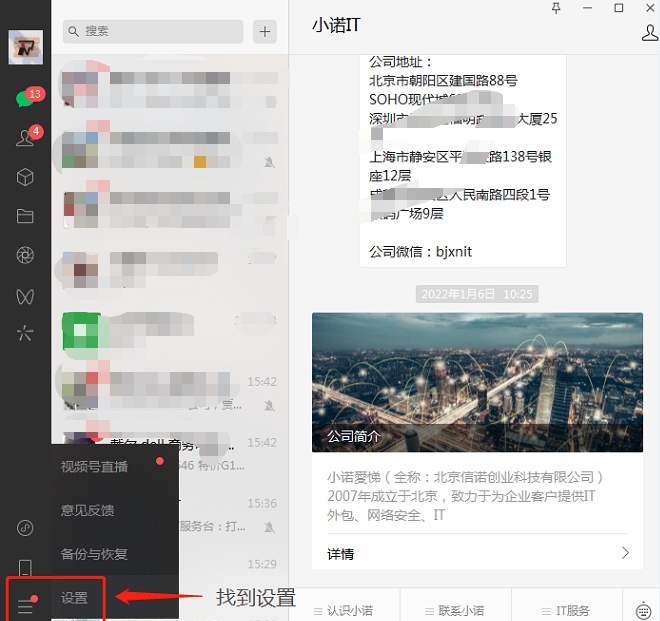Image resolution: width=660 pixels, height=621 pixels.
Task: Click the user profile avatar
Action: (x=26, y=47)
